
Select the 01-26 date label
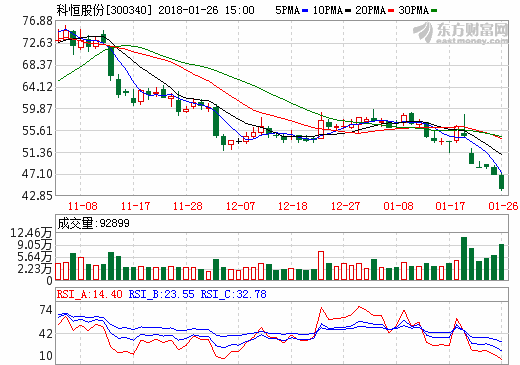(503, 206)
